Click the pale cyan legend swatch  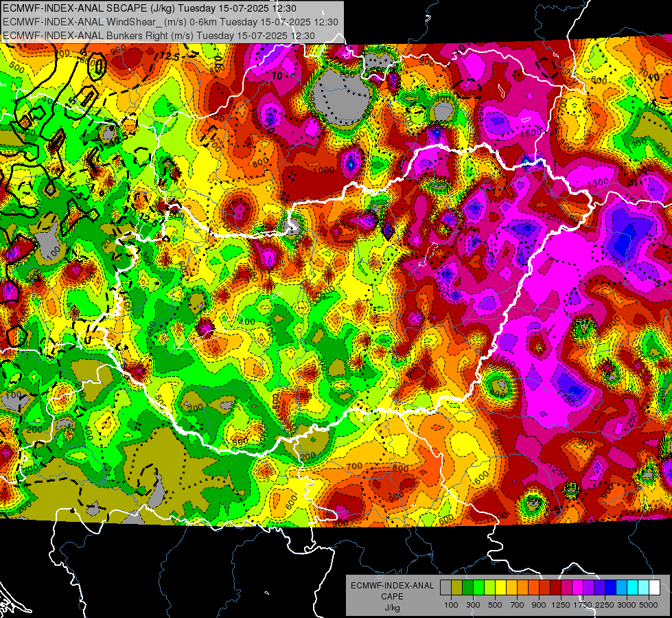click(644, 588)
